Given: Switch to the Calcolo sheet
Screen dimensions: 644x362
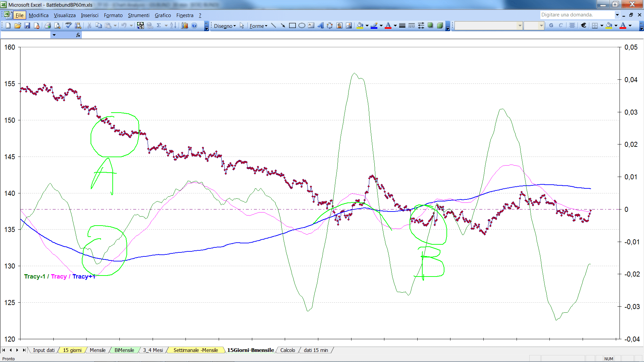Looking at the screenshot, I should pos(287,350).
